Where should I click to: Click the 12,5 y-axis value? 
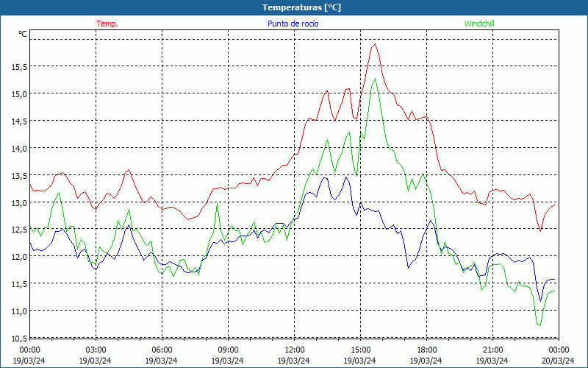click(x=20, y=230)
